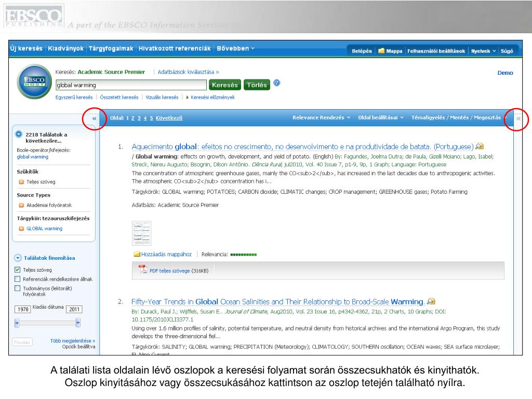Click the 2011 end year field
This screenshot has height=399, width=532.
tap(74, 309)
